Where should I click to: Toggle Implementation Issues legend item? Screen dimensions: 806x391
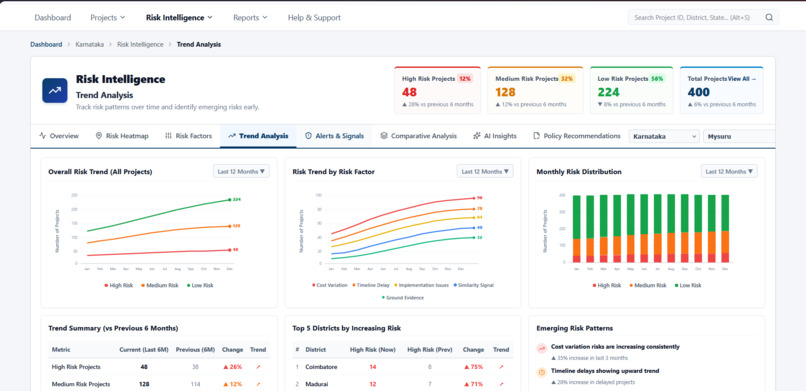[422, 285]
